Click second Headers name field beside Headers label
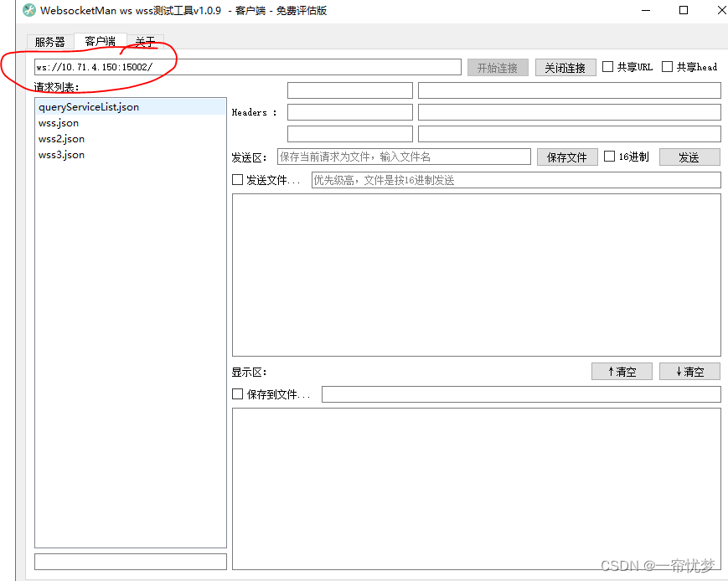The height and width of the screenshot is (581, 728). (350, 112)
